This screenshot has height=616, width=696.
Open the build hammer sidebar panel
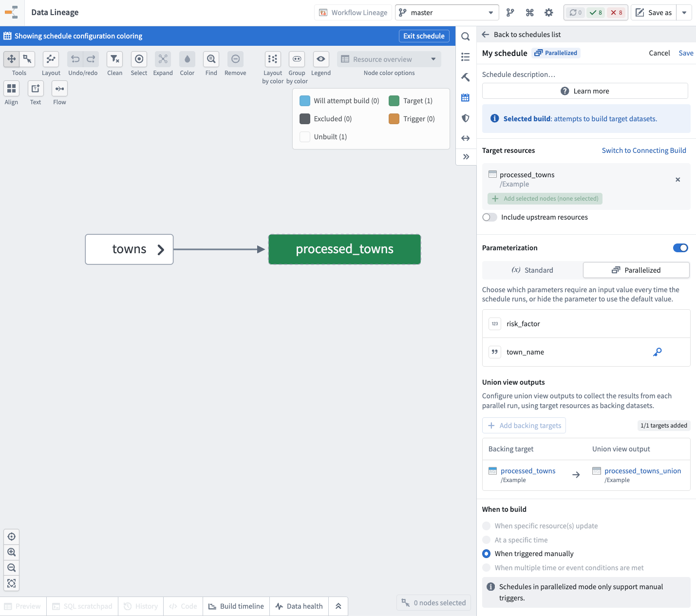(466, 77)
